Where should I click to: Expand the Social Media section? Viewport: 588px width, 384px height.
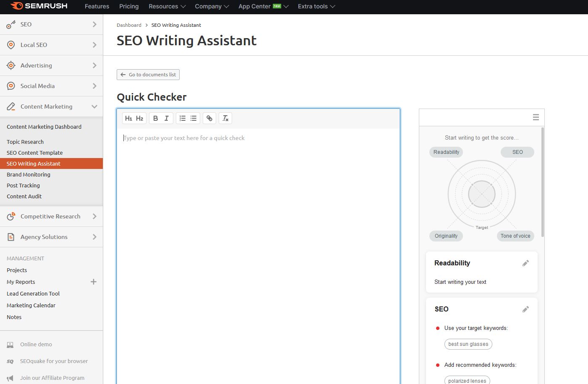pyautogui.click(x=94, y=86)
